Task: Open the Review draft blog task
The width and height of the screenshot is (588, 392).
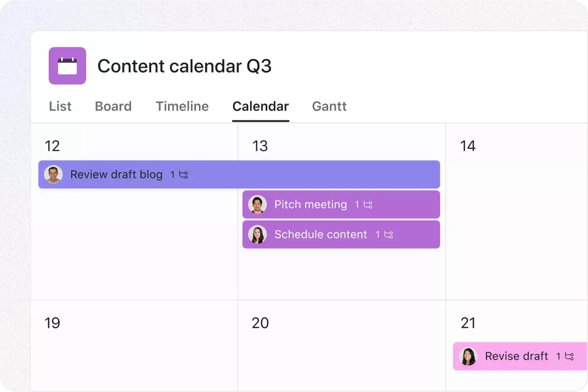Action: (117, 174)
